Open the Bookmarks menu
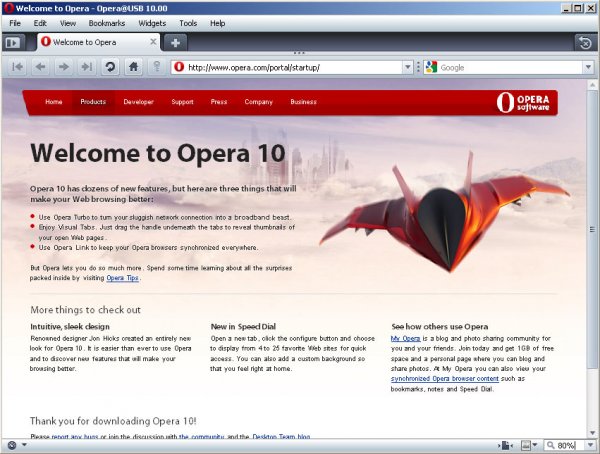The image size is (600, 454). point(107,23)
